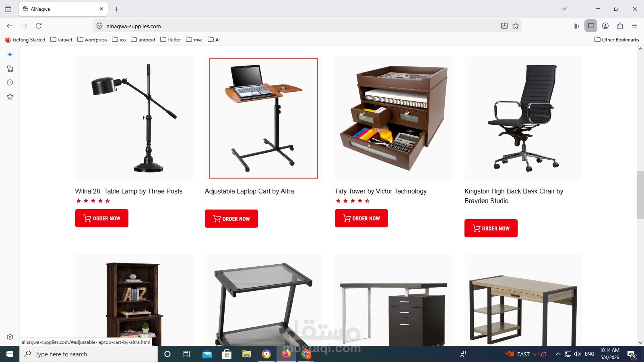Open the Windows Start menu
Image resolution: width=644 pixels, height=362 pixels.
pos(10,354)
